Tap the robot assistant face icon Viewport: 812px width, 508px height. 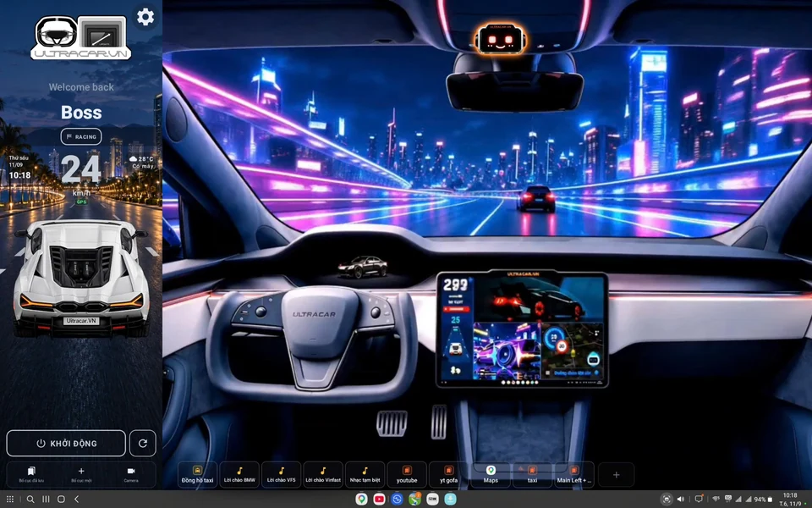coord(500,39)
